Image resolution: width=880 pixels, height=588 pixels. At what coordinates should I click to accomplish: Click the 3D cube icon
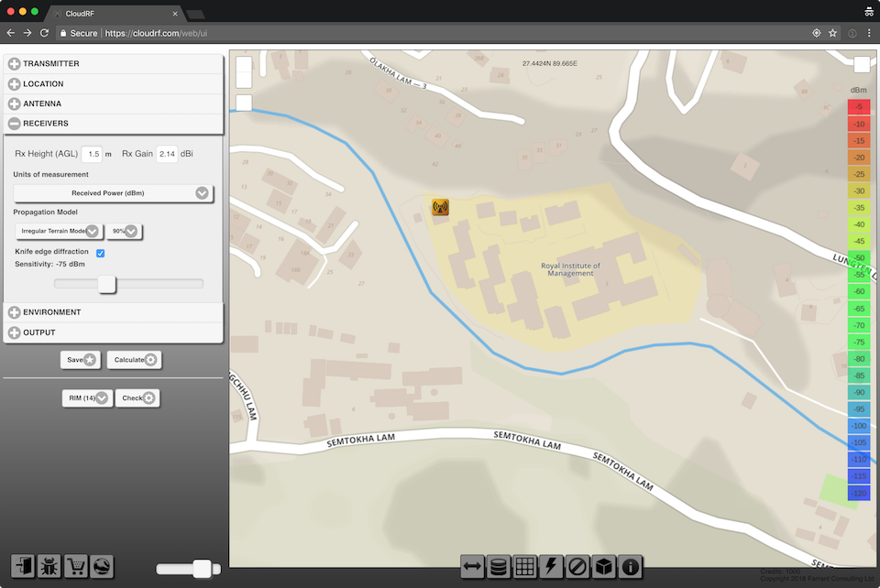coord(604,567)
